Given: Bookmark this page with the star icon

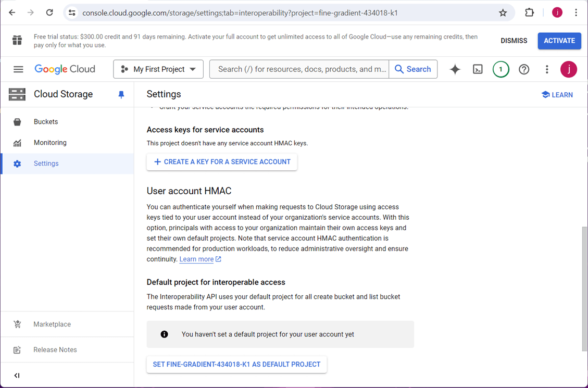Looking at the screenshot, I should coord(503,13).
